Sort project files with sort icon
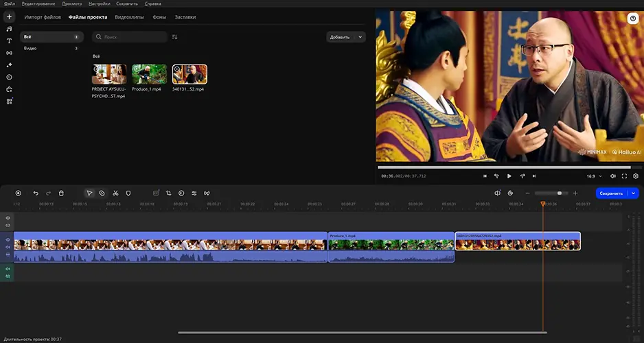Screen dimensions: 644x343 click(174, 37)
